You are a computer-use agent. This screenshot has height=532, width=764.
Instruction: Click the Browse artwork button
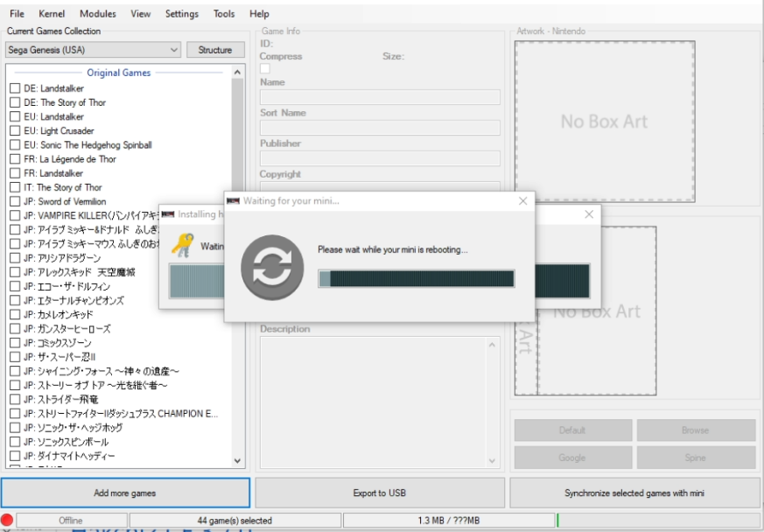point(696,430)
